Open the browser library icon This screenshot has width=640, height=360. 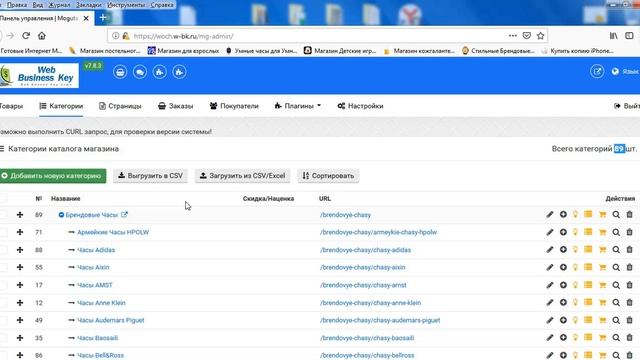(613, 36)
